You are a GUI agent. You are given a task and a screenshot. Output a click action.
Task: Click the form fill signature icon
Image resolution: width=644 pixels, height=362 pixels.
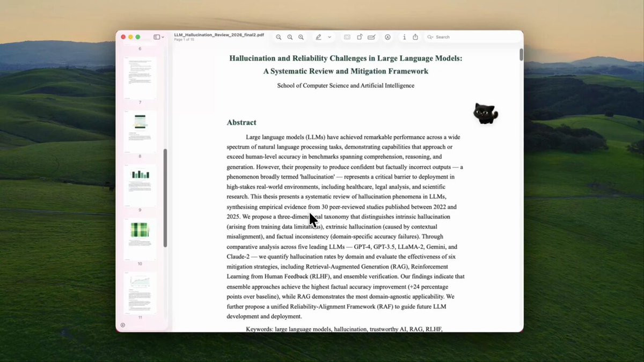(371, 37)
